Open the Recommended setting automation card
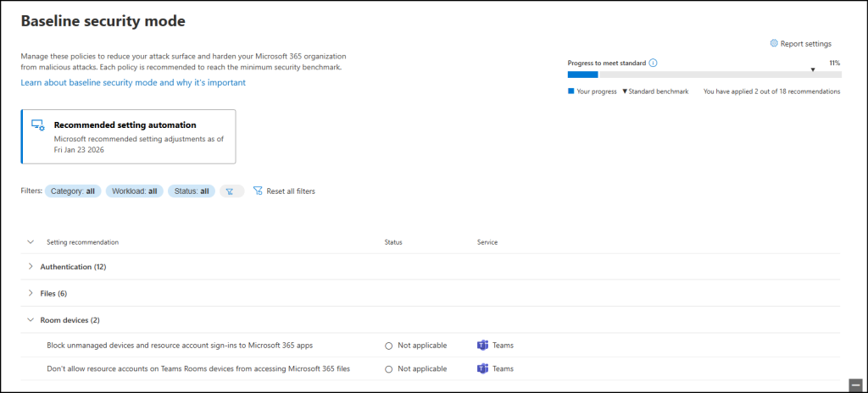 [129, 136]
